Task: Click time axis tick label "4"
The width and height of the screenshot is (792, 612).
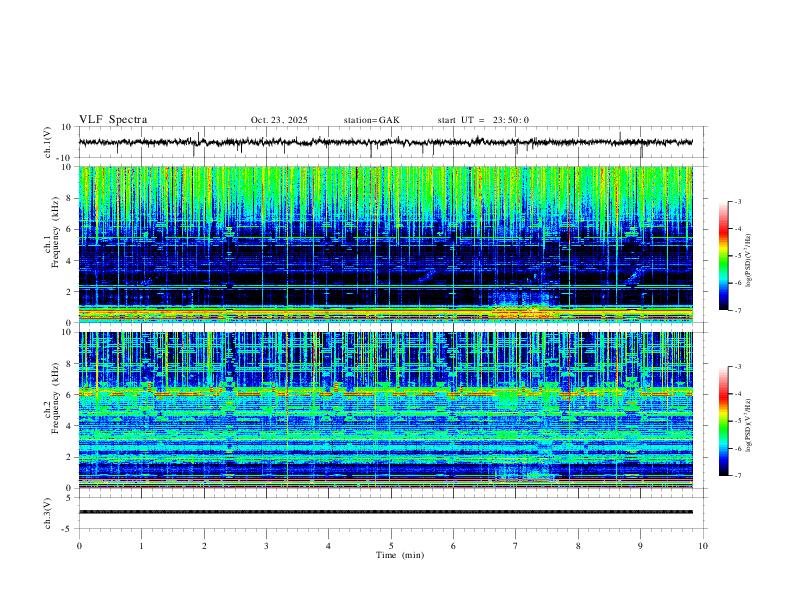Action: [x=328, y=546]
